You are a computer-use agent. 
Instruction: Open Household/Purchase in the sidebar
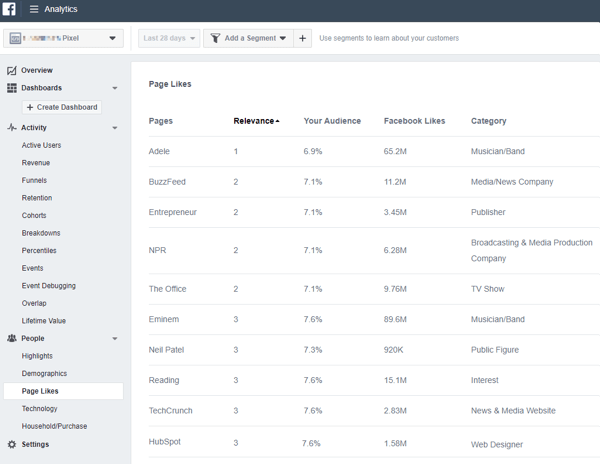click(54, 426)
